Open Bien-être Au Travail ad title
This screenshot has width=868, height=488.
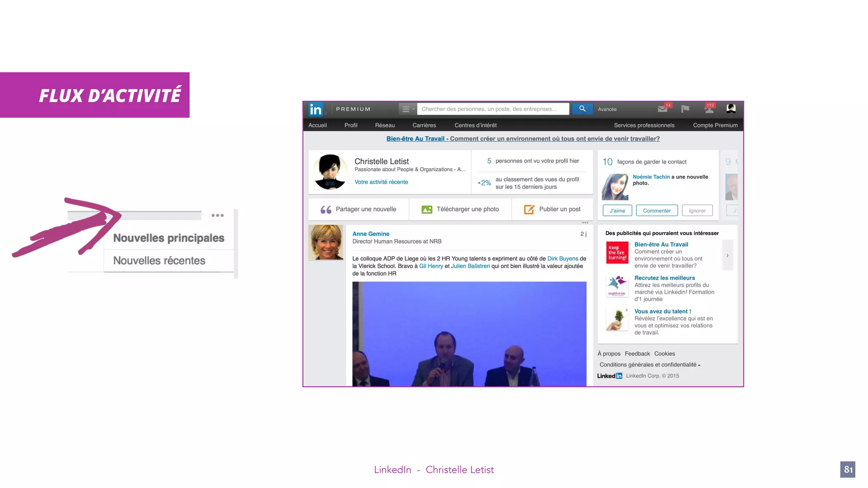coord(661,244)
